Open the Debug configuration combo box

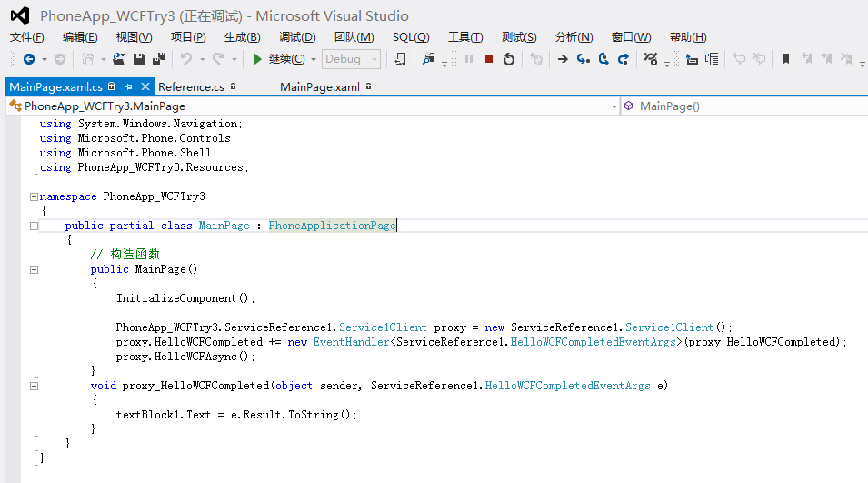(x=351, y=59)
